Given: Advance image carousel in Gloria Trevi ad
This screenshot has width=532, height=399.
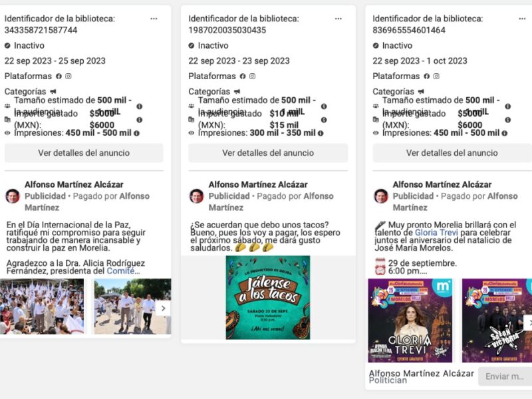Looking at the screenshot, I should 528,323.
